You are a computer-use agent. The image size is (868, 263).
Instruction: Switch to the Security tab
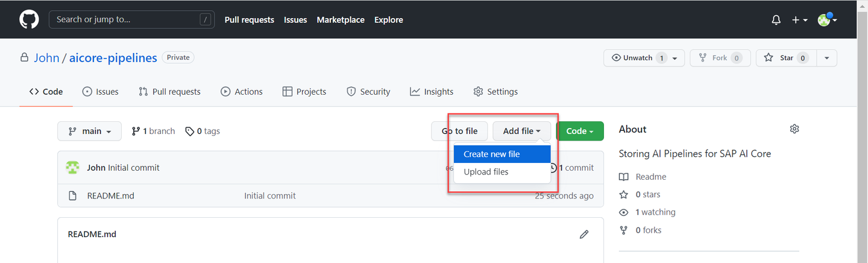coord(368,92)
